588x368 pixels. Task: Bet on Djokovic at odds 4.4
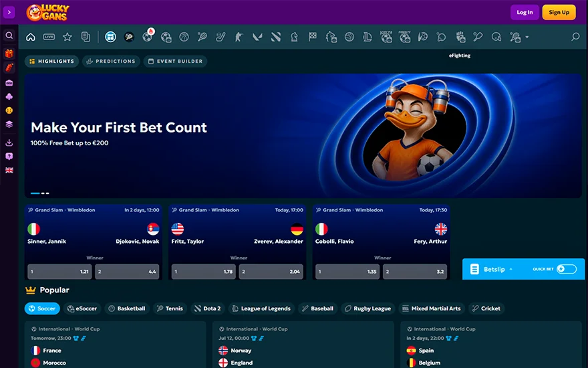127,272
